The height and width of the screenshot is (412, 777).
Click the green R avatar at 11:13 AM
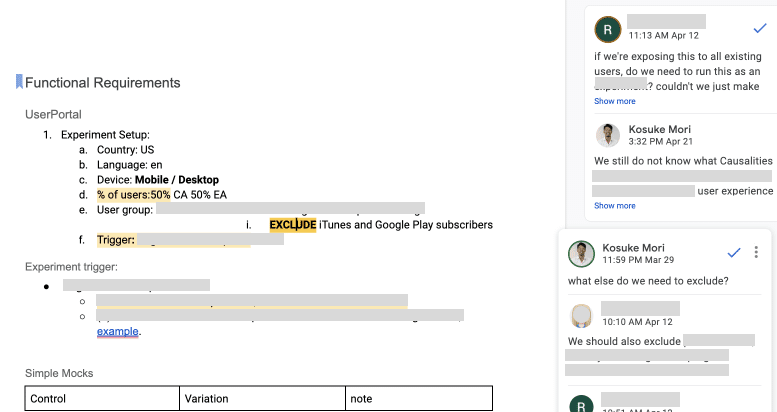pos(607,29)
